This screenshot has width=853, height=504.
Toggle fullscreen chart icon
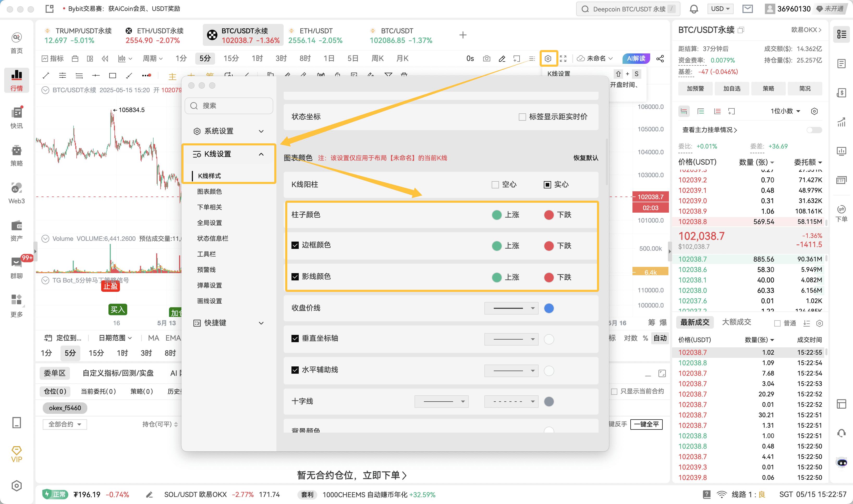pos(563,58)
